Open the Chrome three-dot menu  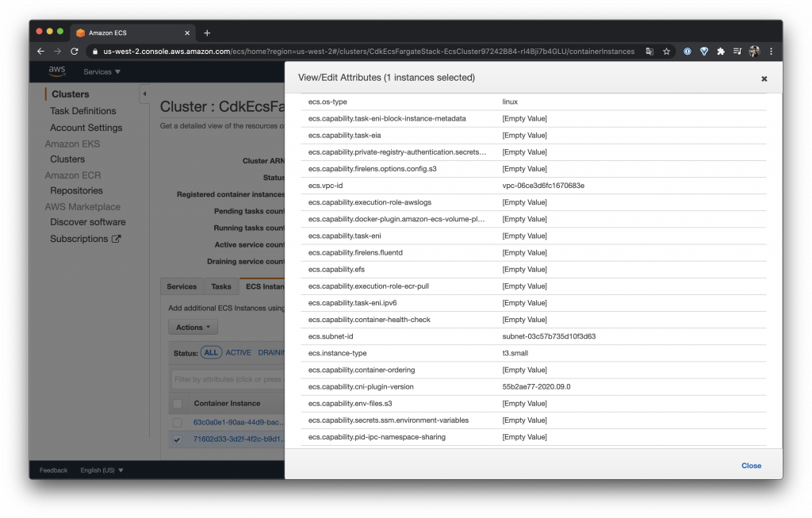[x=771, y=52]
